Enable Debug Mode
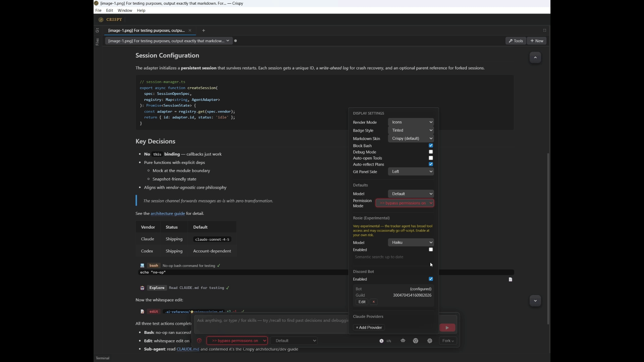The width and height of the screenshot is (644, 362). (x=431, y=152)
